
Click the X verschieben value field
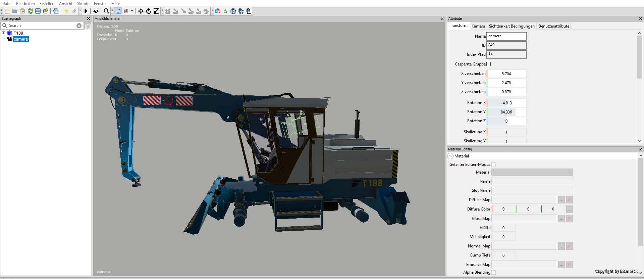pos(506,74)
